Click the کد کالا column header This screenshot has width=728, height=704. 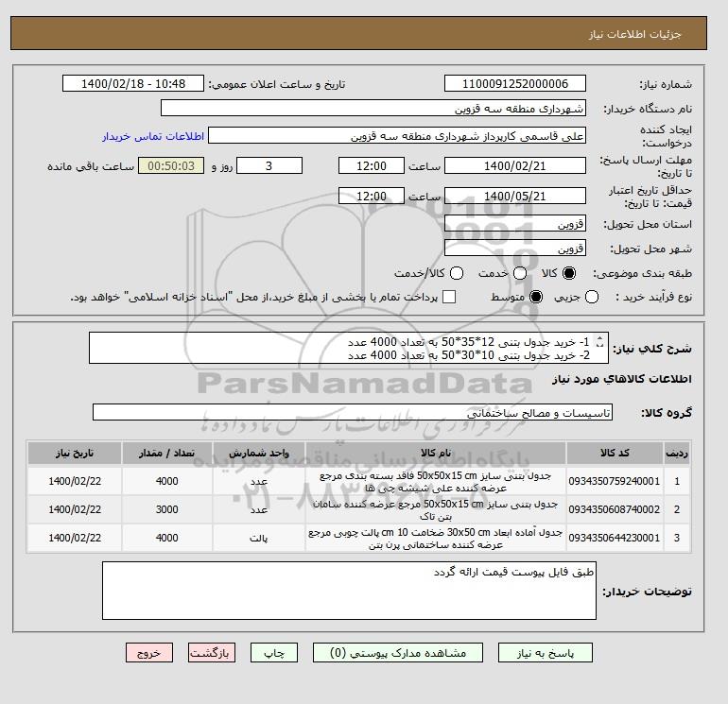coord(615,453)
